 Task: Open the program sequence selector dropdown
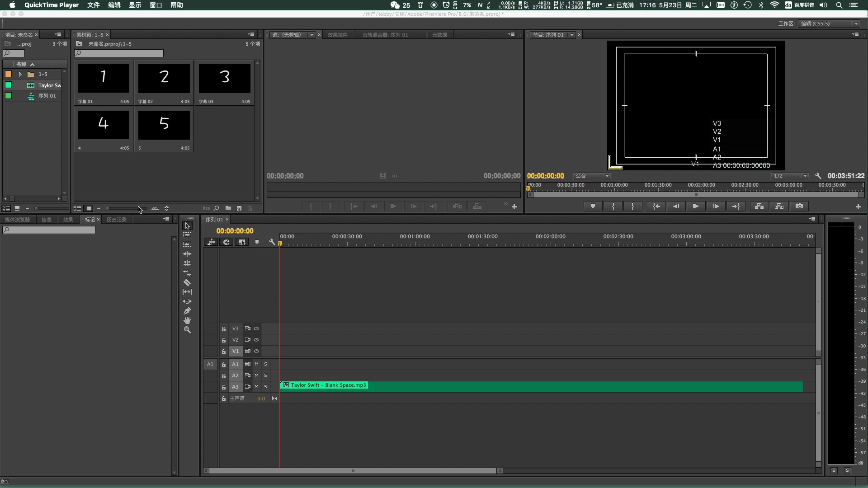pyautogui.click(x=572, y=35)
